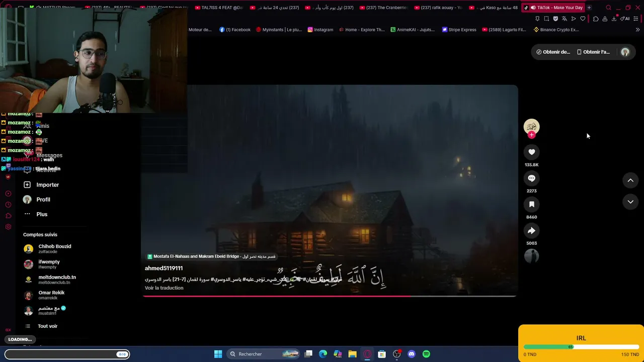The height and width of the screenshot is (362, 644).
Task: Click the Obtenir l'a... button
Action: coord(593,52)
